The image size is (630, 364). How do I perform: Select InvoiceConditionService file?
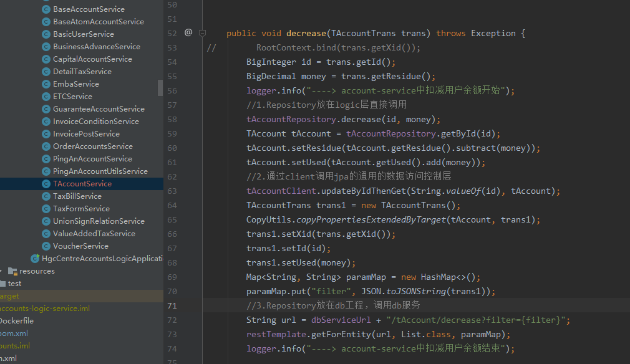96,121
